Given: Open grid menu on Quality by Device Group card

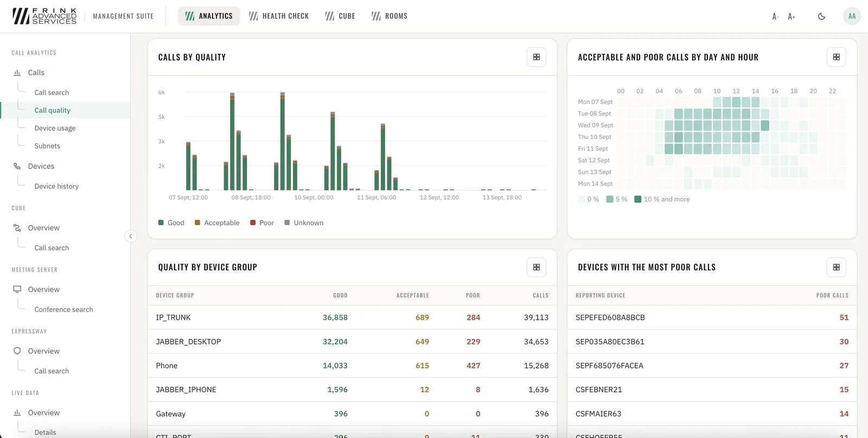Looking at the screenshot, I should [536, 267].
